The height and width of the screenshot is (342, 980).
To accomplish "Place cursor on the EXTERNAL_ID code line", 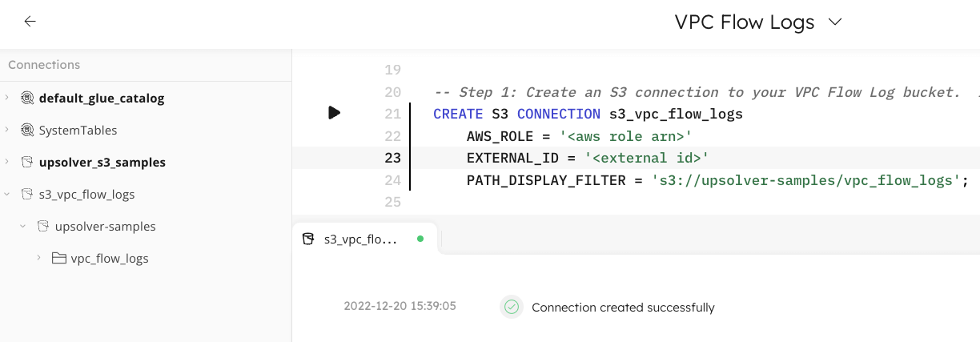I will [588, 158].
